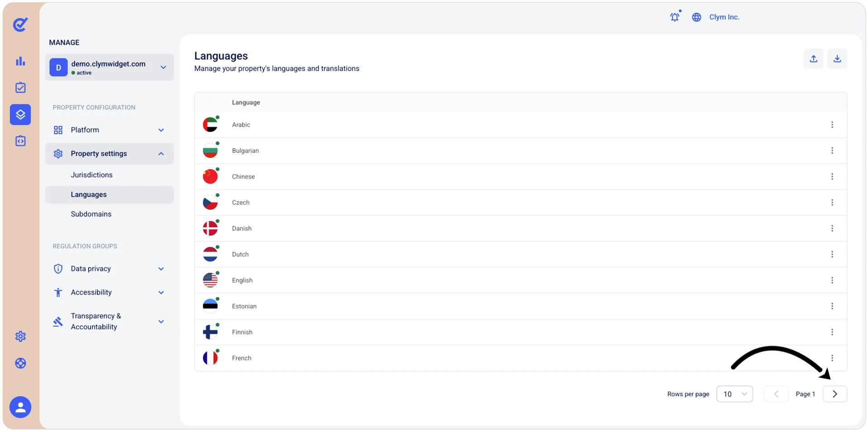Select the Chinese language name
Image resolution: width=868 pixels, height=432 pixels.
point(243,176)
